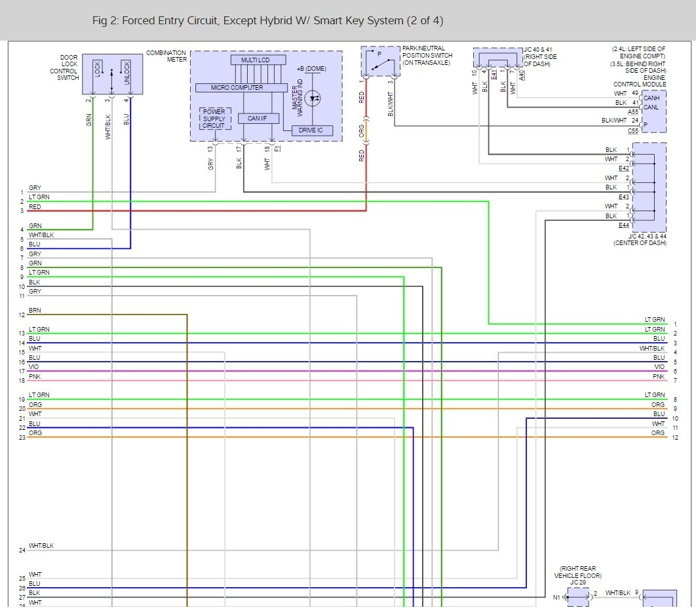
Task: Select the WHT/BLK wire label at line 24
Action: (41, 545)
